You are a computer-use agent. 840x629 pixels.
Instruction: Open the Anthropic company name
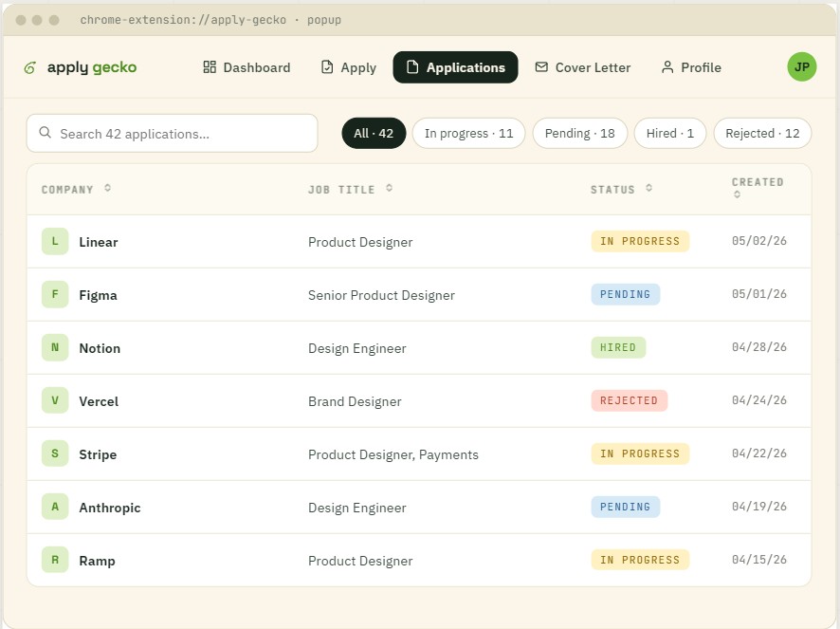[x=110, y=508]
